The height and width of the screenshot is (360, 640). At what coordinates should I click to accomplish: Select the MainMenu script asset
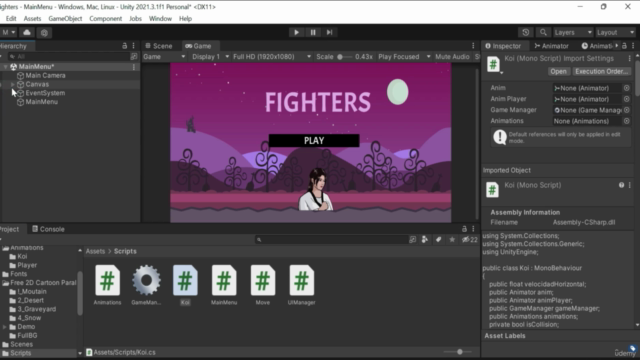point(224,285)
